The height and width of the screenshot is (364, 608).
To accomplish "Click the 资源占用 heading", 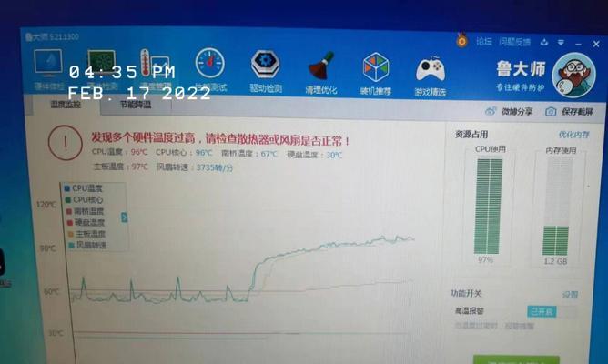I will (471, 135).
